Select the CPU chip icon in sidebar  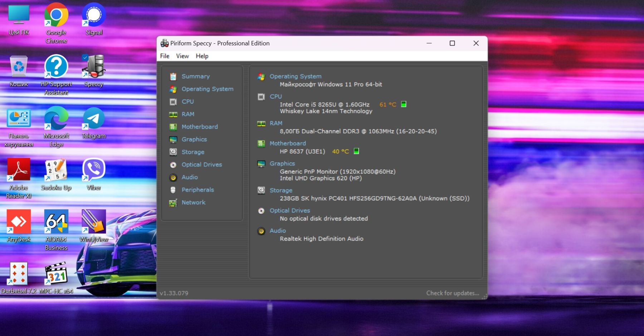point(173,102)
